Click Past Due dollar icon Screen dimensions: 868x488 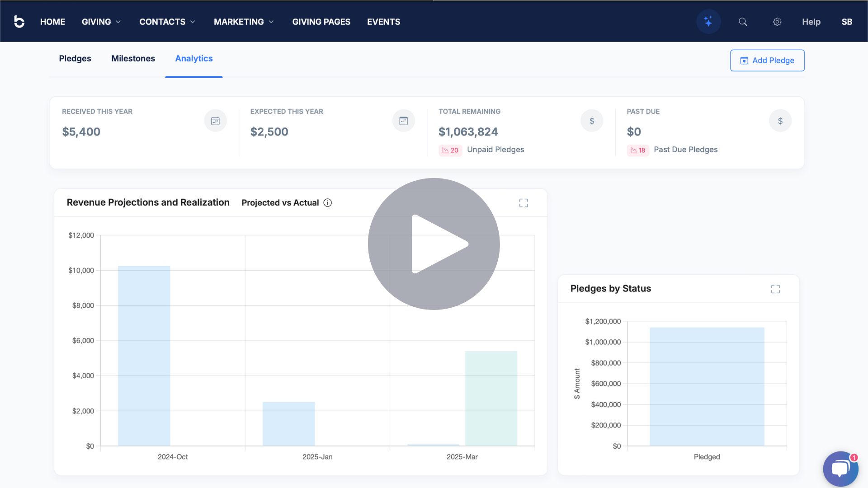click(780, 121)
